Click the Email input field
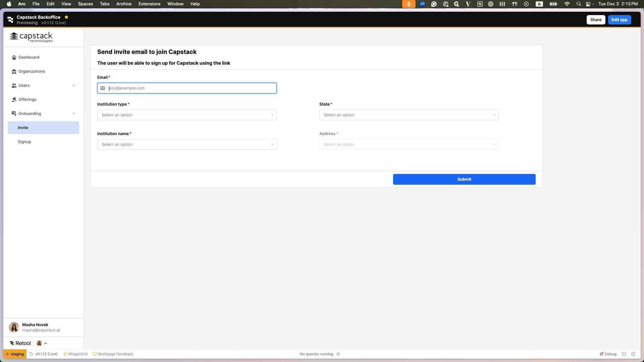The image size is (644, 362). [187, 88]
